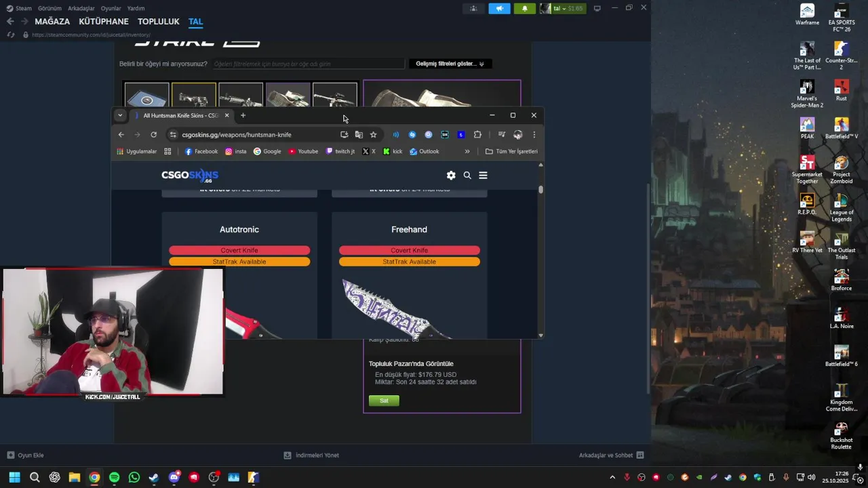Open Spotify from taskbar

click(114, 477)
